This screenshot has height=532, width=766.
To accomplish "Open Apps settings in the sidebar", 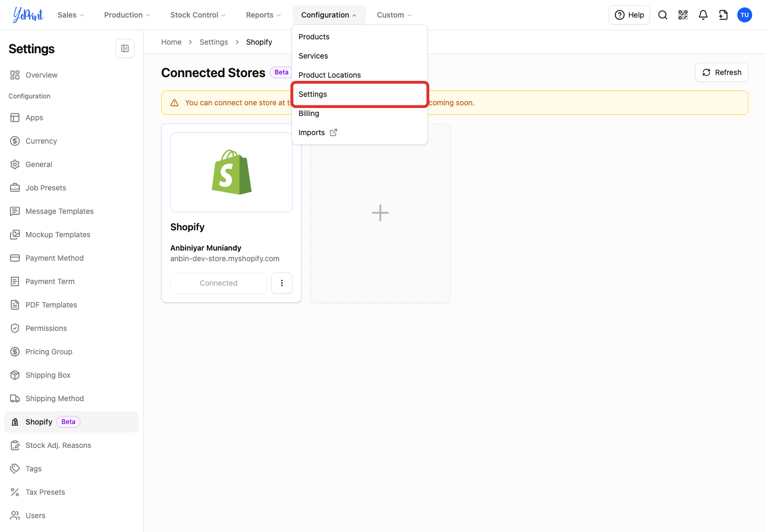I will (x=71, y=118).
